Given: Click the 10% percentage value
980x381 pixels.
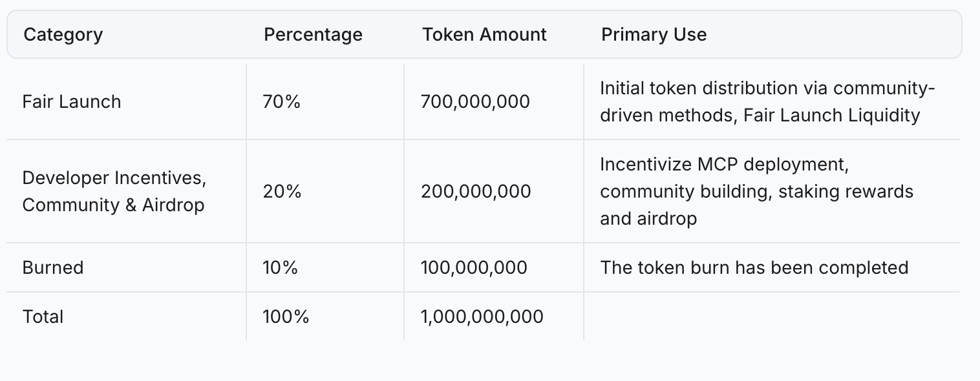Looking at the screenshot, I should coord(280,267).
